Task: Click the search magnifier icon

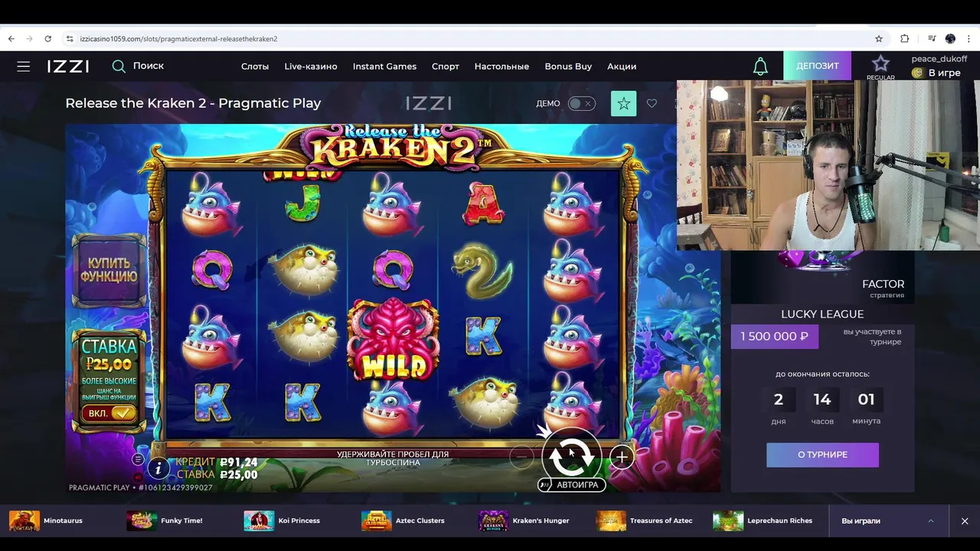Action: tap(119, 67)
